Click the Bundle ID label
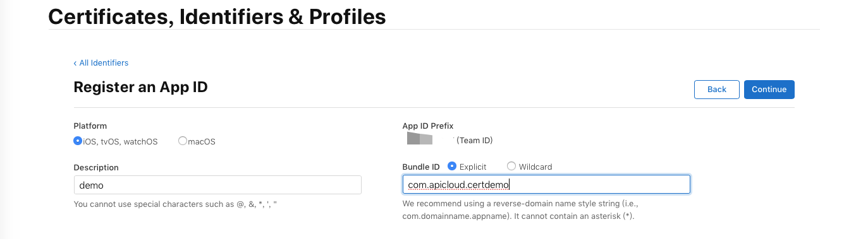 tap(421, 167)
